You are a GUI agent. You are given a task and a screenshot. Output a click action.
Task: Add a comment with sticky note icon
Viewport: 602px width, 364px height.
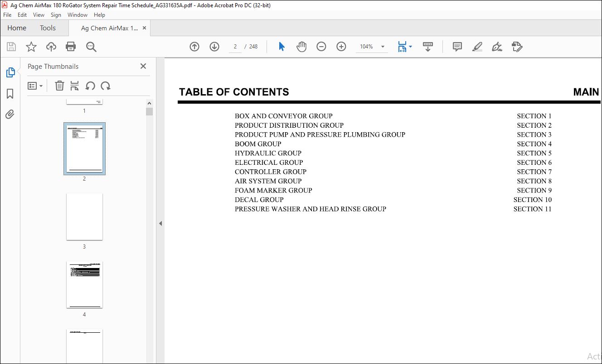457,47
